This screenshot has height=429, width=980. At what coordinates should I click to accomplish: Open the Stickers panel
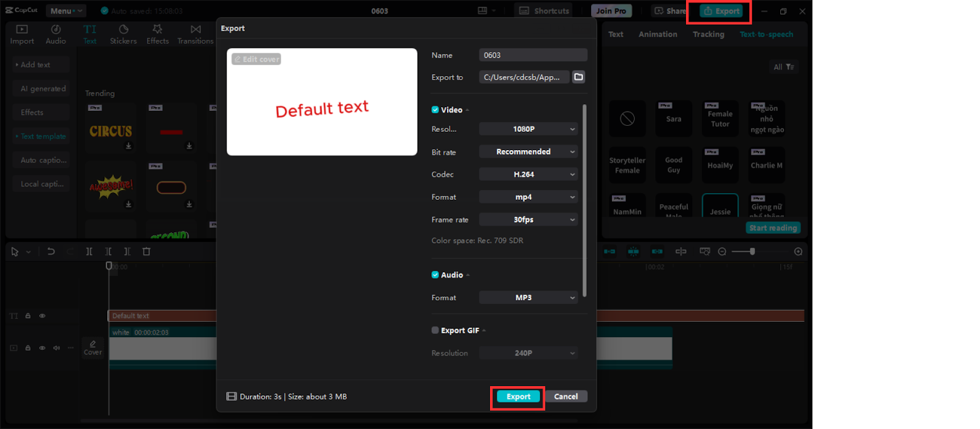tap(123, 34)
